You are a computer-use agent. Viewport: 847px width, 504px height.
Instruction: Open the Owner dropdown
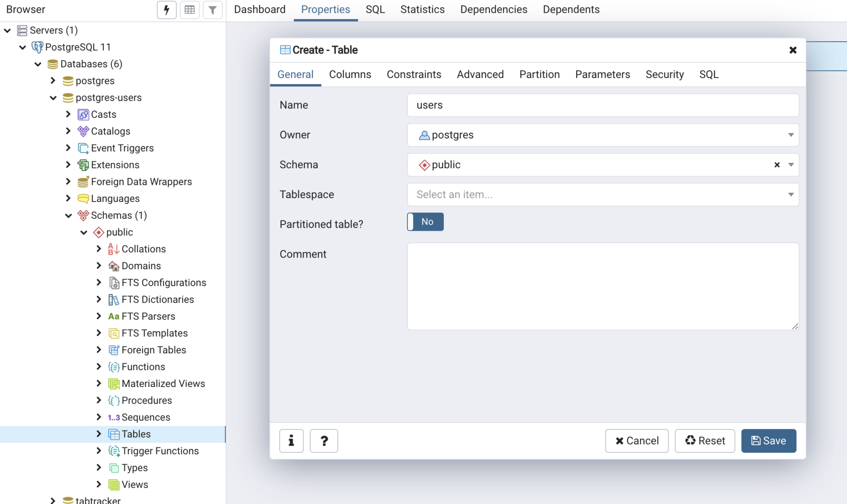(790, 135)
